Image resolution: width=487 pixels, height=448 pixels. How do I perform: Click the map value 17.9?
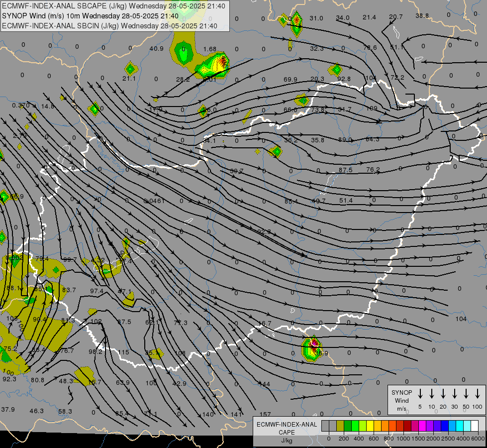(156, 110)
